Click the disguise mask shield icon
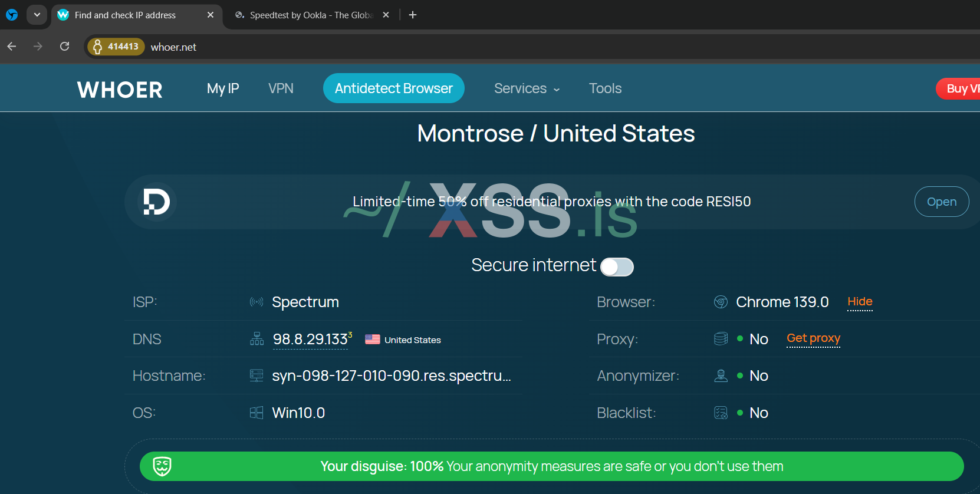The height and width of the screenshot is (494, 980). [162, 466]
